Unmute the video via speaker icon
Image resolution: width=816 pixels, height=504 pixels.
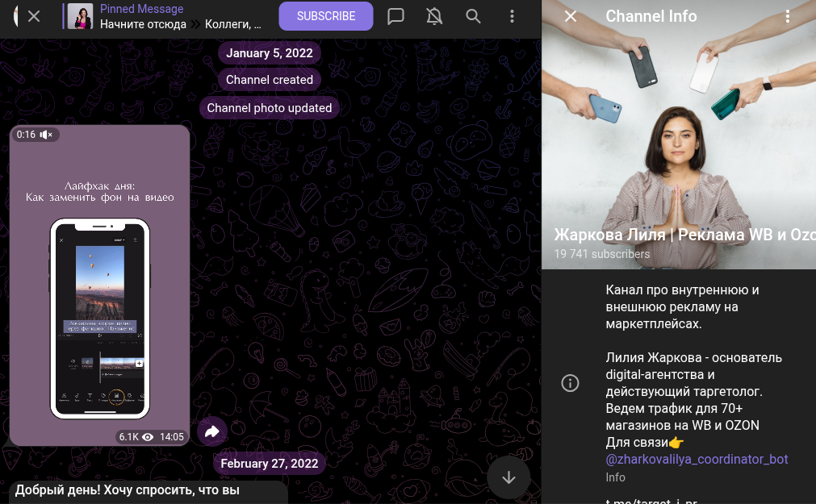(x=46, y=135)
